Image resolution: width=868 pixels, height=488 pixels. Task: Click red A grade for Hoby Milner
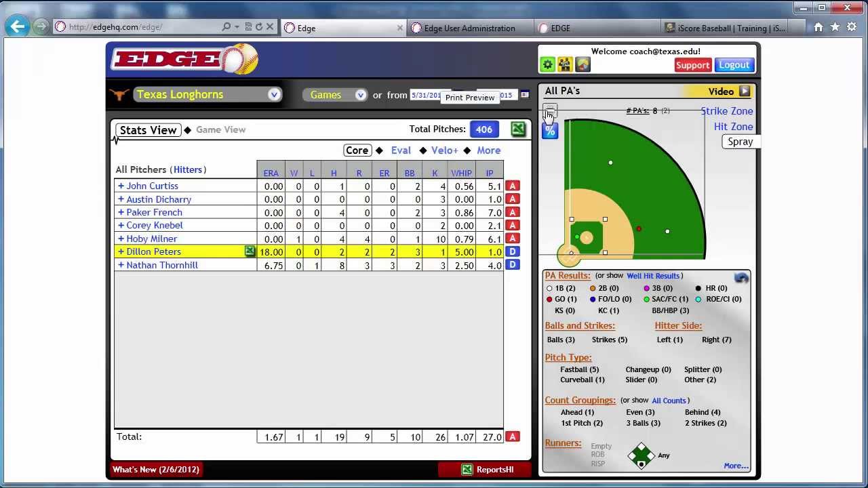[512, 239]
